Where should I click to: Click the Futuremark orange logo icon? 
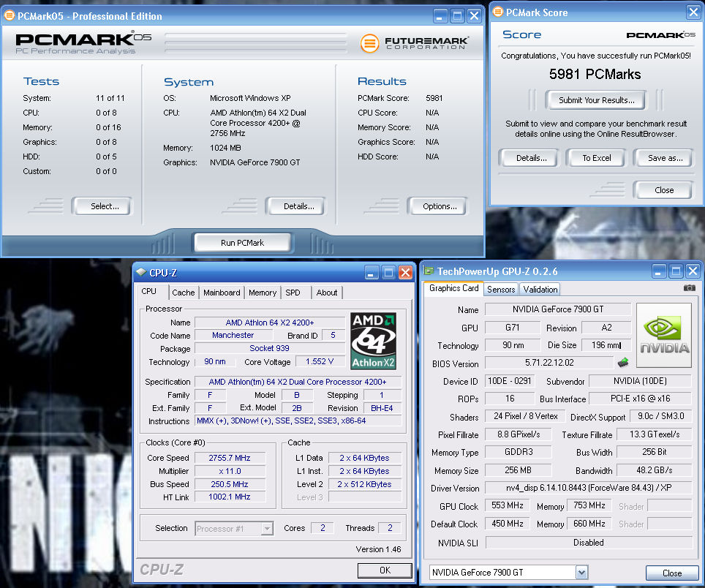[369, 43]
